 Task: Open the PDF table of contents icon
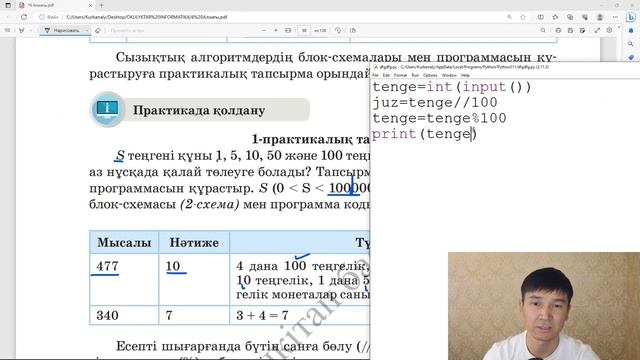7,31
